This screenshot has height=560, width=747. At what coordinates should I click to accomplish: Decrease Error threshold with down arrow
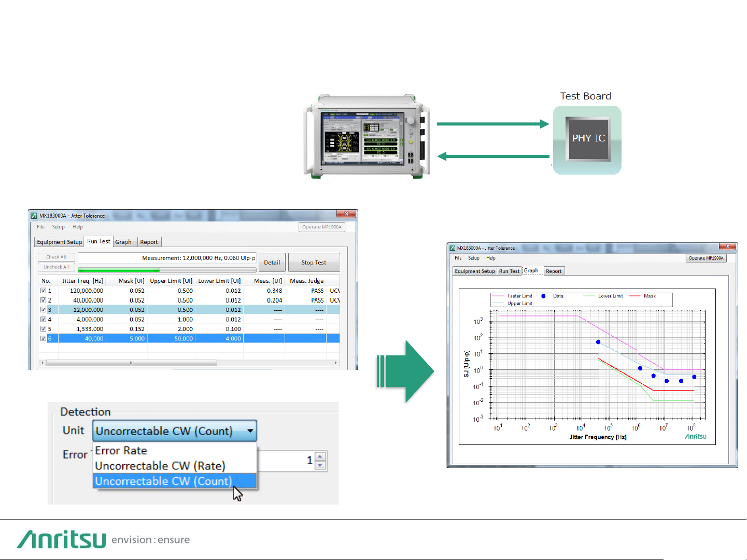coord(320,465)
